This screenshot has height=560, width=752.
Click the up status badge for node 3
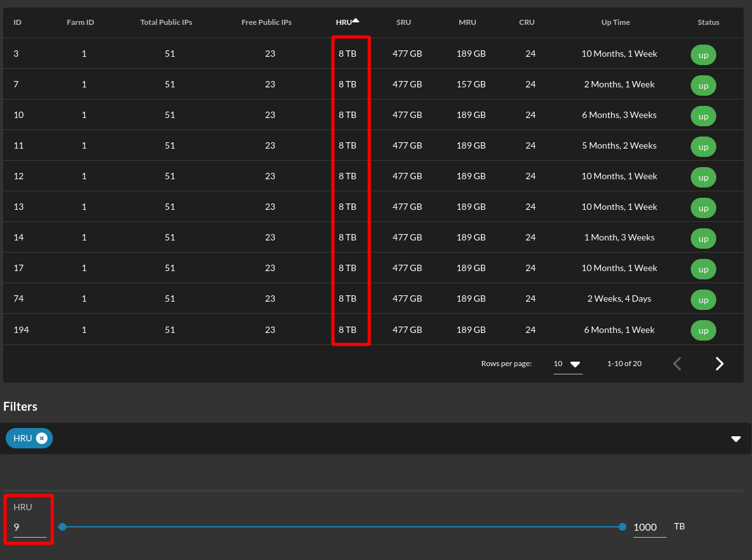pyautogui.click(x=703, y=55)
